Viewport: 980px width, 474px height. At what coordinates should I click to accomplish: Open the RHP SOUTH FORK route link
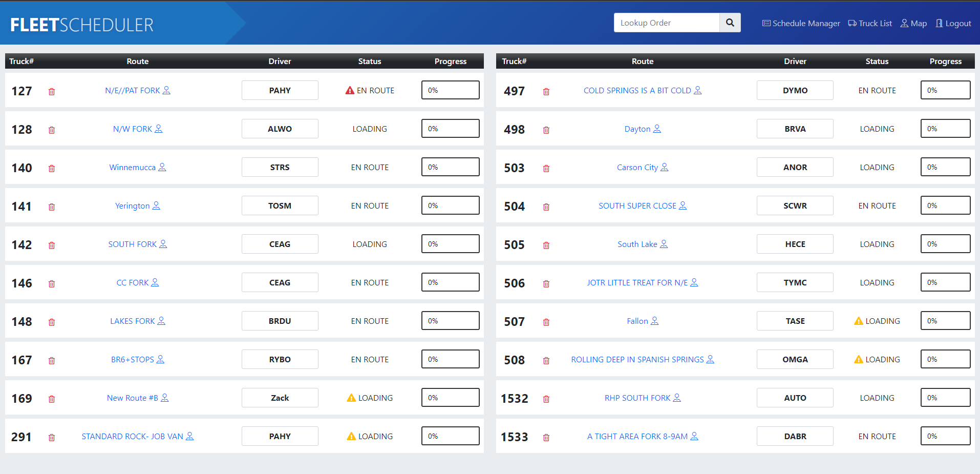637,398
